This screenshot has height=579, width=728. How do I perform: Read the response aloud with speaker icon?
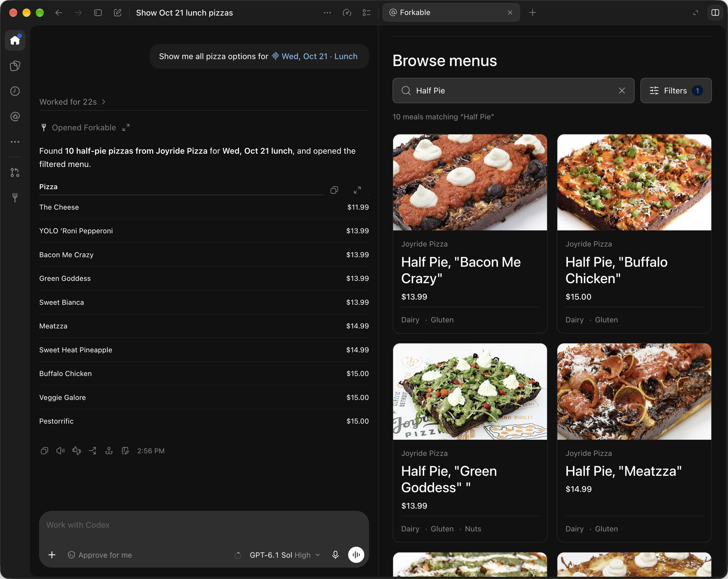coord(60,451)
